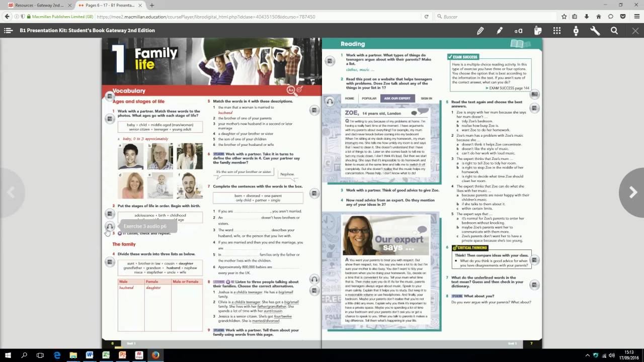The width and height of the screenshot is (644, 362).
Task: Open activity icon beside Exam Success box
Action: (534, 94)
